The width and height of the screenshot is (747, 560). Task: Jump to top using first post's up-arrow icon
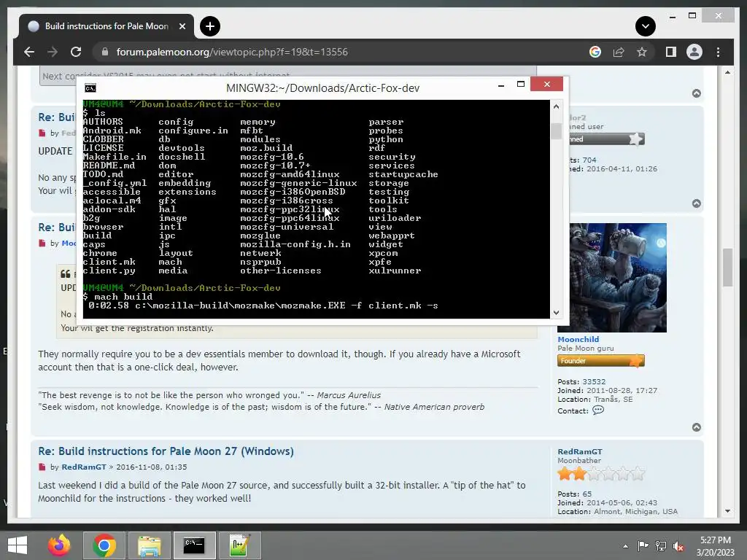click(697, 93)
